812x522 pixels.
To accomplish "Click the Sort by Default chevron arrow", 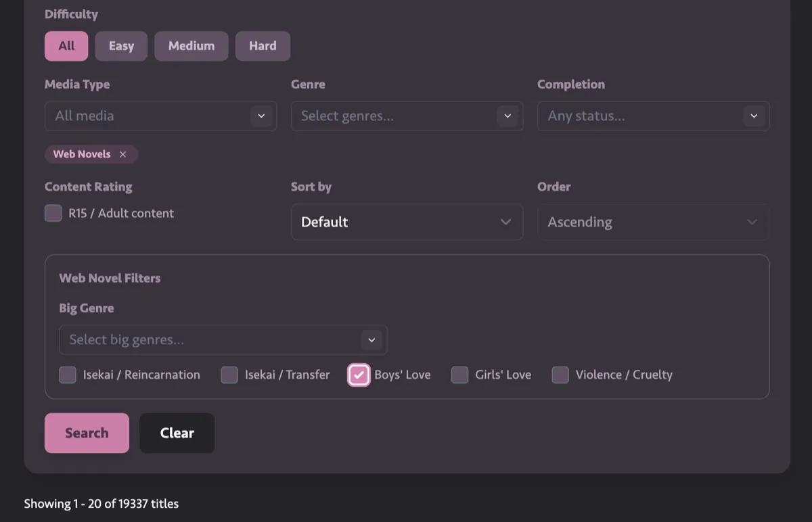I will [505, 222].
